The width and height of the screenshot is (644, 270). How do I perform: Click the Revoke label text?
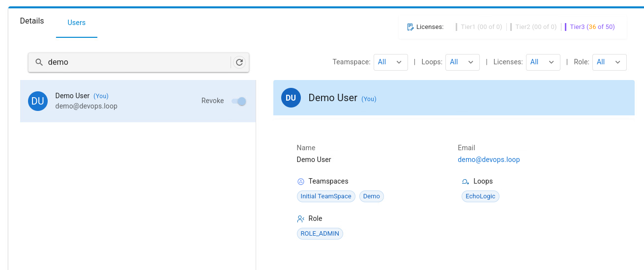click(x=213, y=101)
